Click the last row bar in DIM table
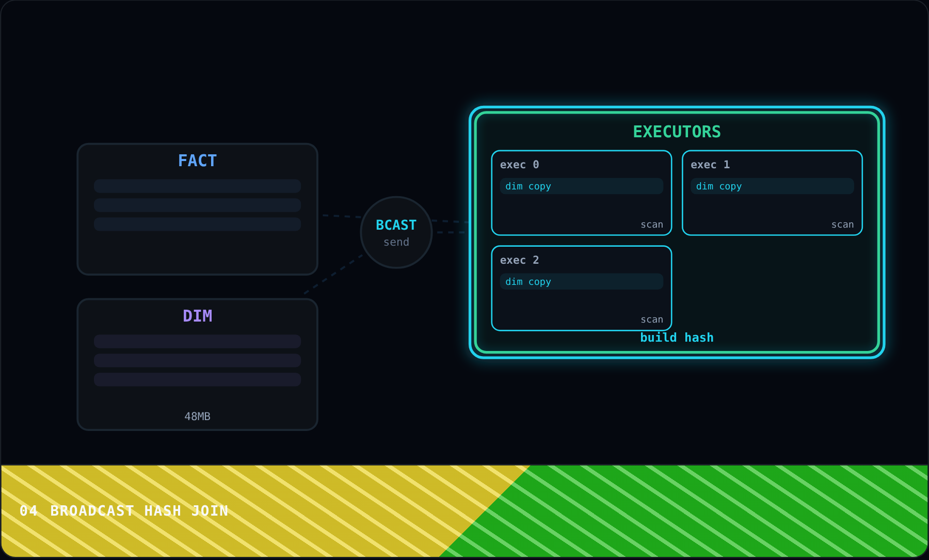The image size is (929, 560). [197, 379]
